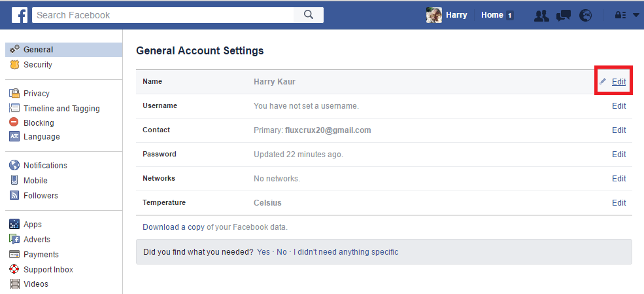Open the notifications globe icon
The width and height of the screenshot is (644, 294).
(585, 16)
